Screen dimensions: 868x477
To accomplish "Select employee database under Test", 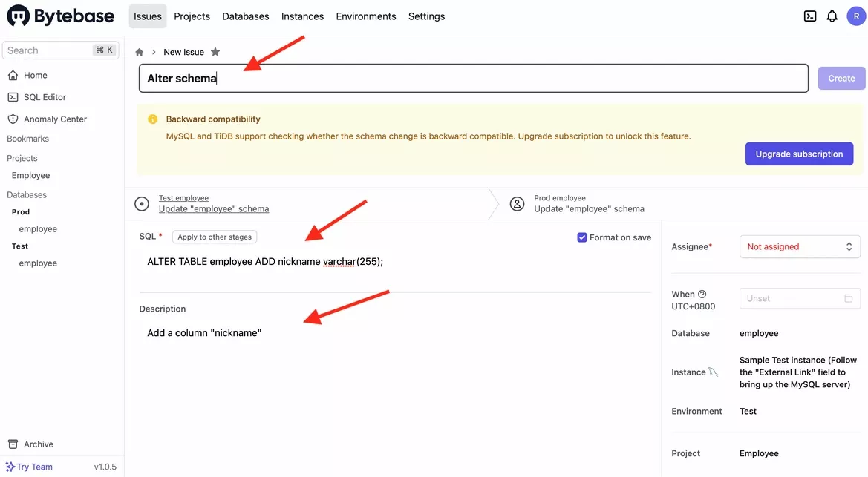I will (x=38, y=263).
